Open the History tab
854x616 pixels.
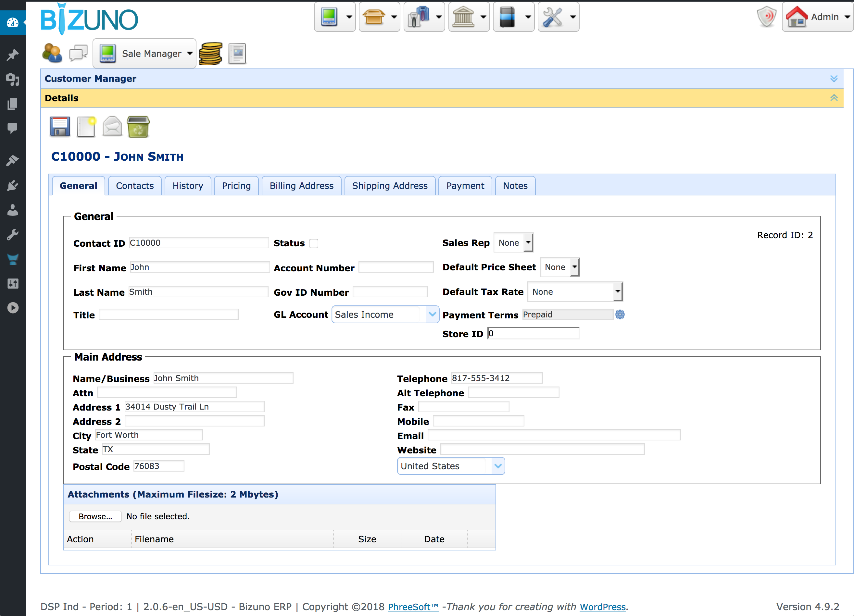coord(187,186)
